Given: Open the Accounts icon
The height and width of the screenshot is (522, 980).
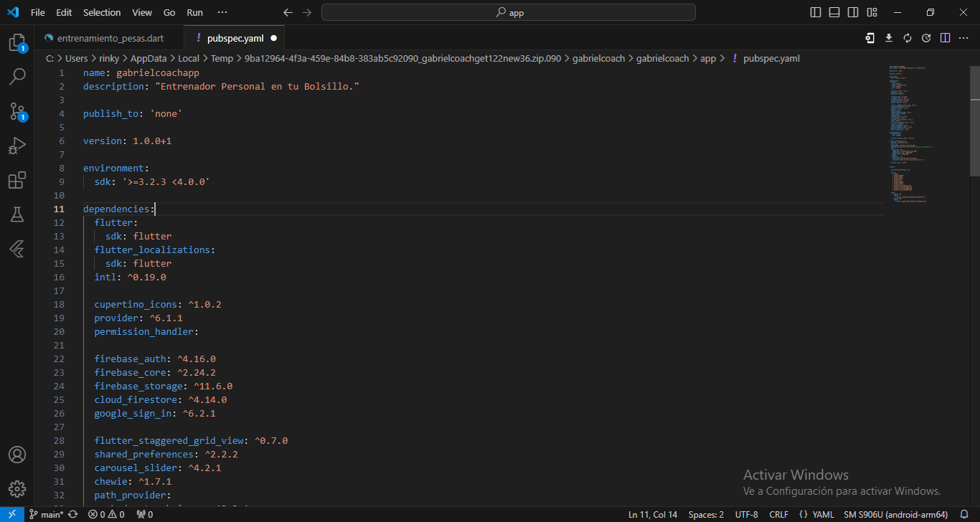Looking at the screenshot, I should click(17, 455).
